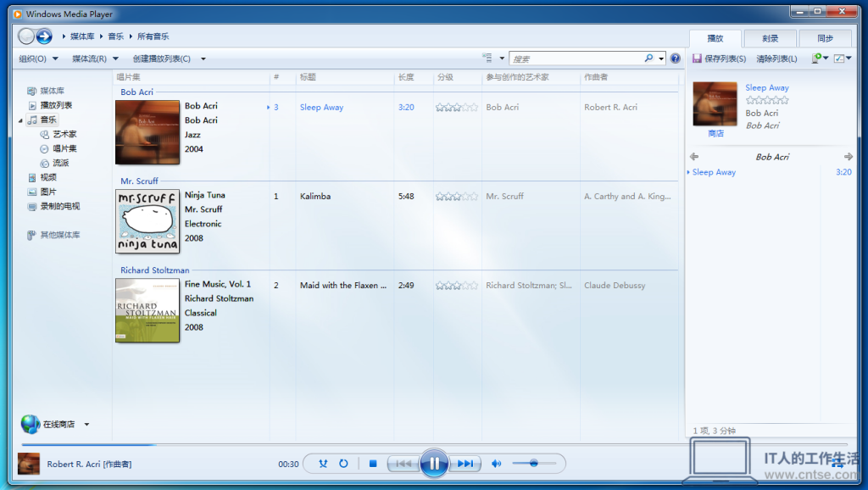
Task: Click the Mr. Scruff group header link
Action: pyautogui.click(x=139, y=181)
